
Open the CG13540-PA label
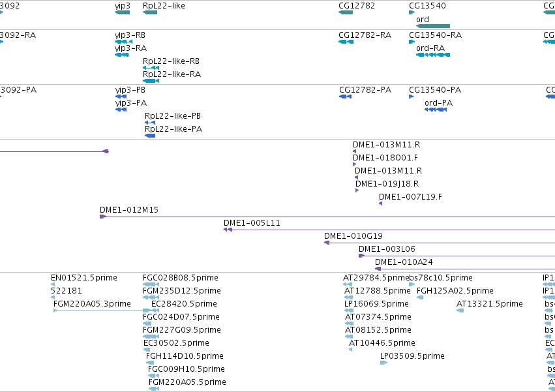coord(435,90)
